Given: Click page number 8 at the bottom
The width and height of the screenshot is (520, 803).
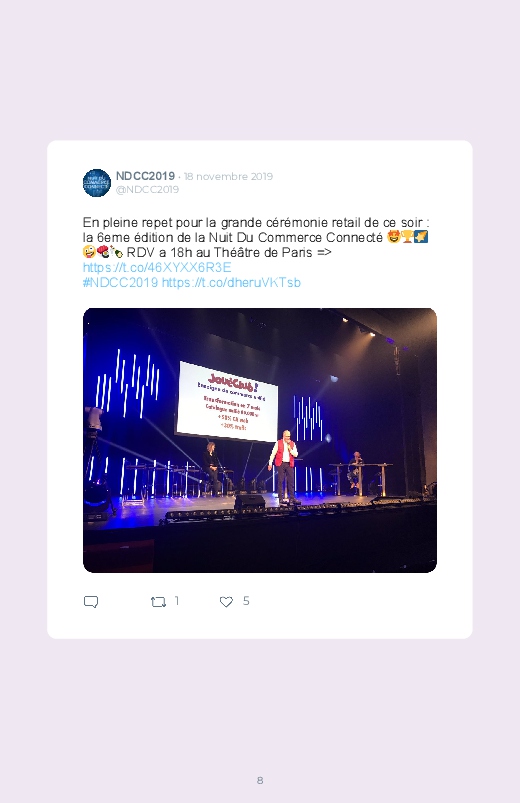Looking at the screenshot, I should coord(260,780).
